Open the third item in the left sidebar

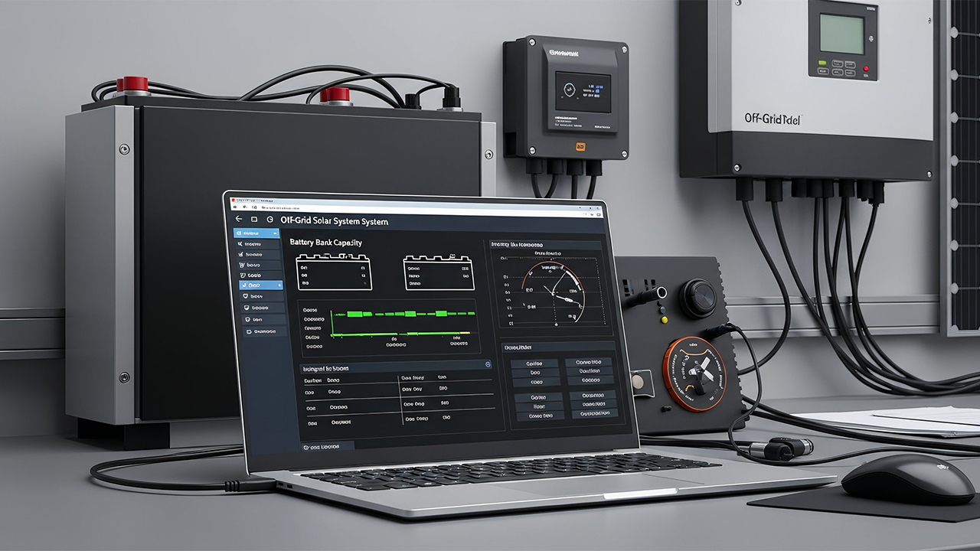point(256,255)
